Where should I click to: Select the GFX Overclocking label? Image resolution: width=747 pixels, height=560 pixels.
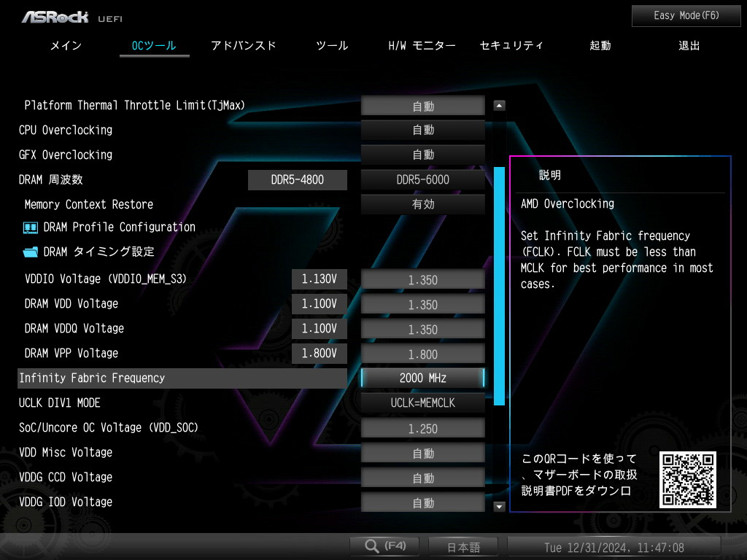coord(66,155)
